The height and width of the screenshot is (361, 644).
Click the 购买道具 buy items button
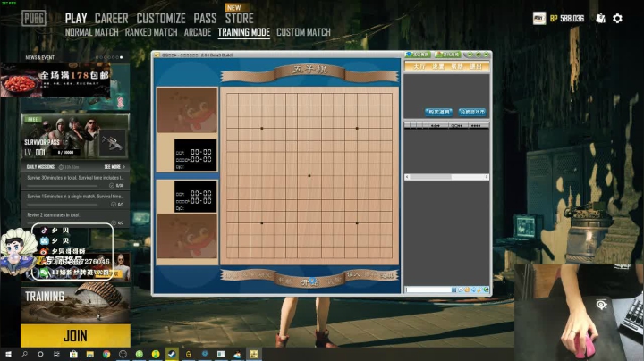(x=438, y=112)
